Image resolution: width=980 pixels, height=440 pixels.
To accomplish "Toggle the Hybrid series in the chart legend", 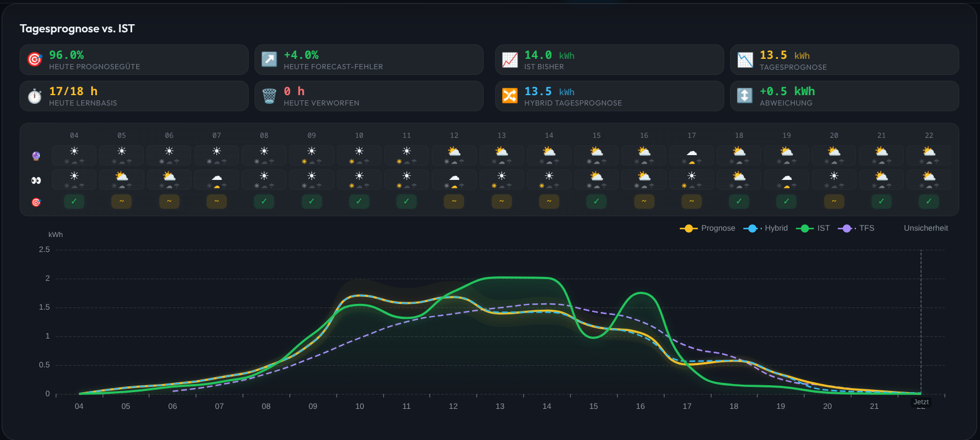I will coord(765,228).
